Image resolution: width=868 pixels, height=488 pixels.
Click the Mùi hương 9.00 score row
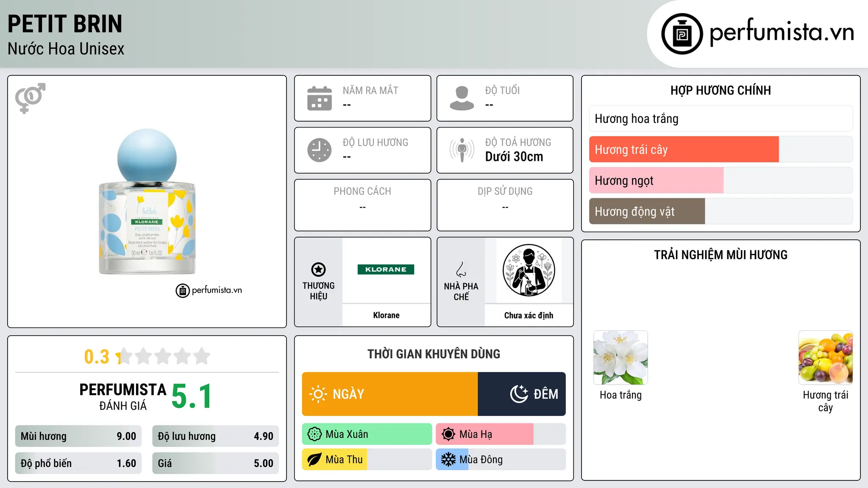(x=78, y=436)
